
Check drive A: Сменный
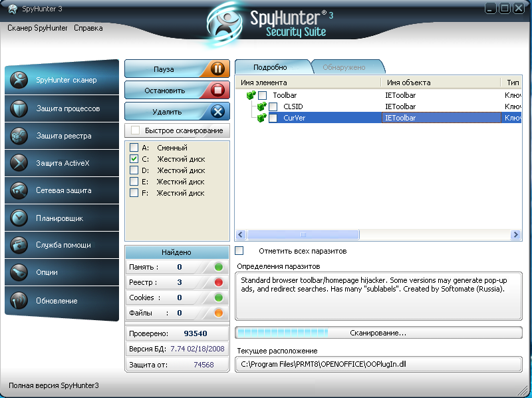[134, 148]
